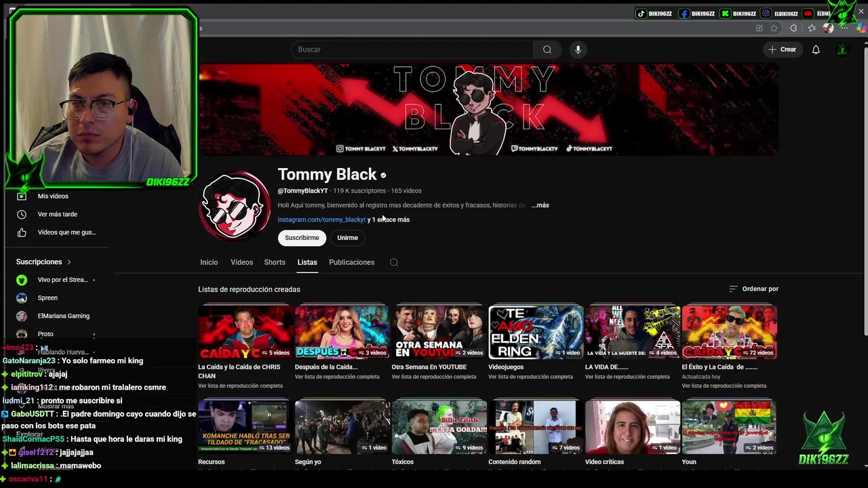Open Tóxicos playlist thumbnail
Screen dimensions: 868x488
(x=439, y=427)
